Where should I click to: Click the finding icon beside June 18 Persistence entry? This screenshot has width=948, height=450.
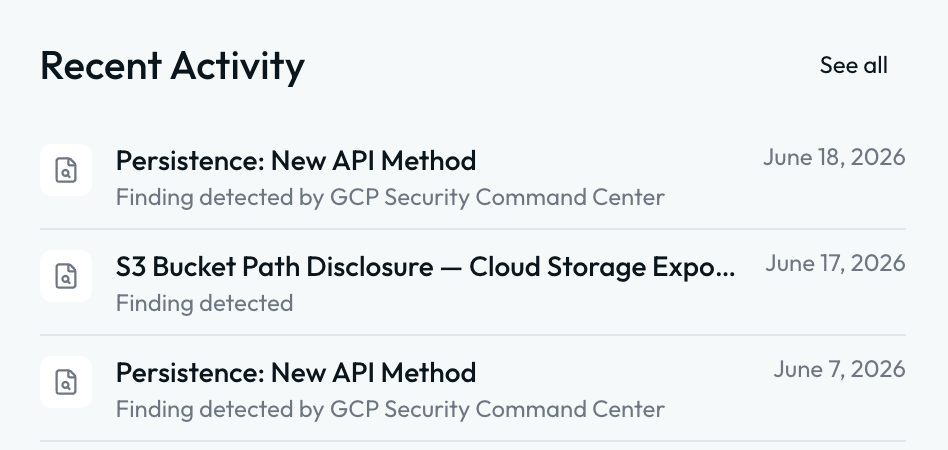coord(66,170)
